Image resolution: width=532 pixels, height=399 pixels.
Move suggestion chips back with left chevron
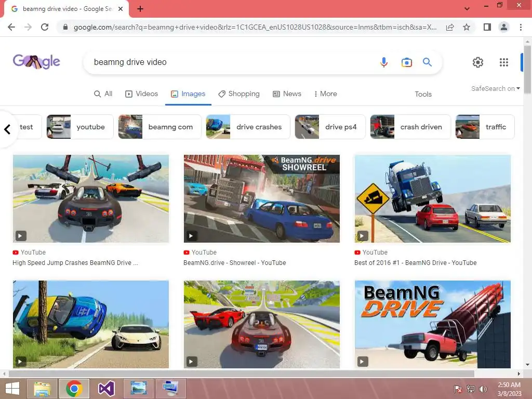pyautogui.click(x=7, y=129)
